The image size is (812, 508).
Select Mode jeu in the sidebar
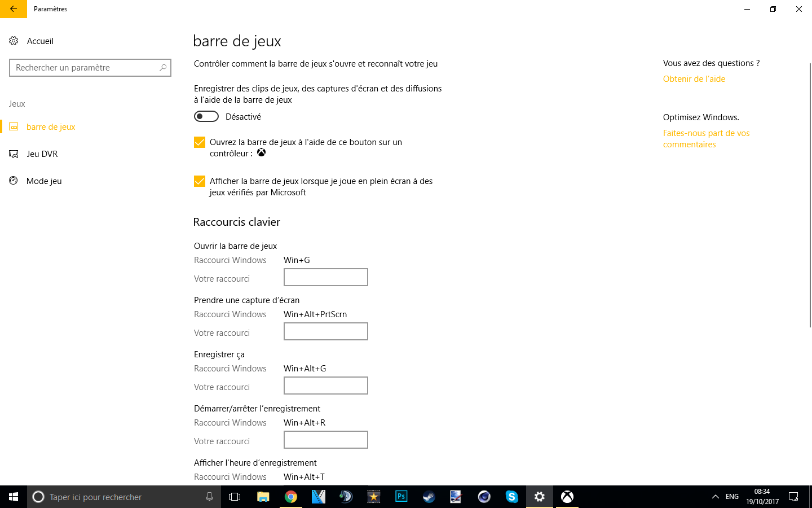(x=43, y=181)
